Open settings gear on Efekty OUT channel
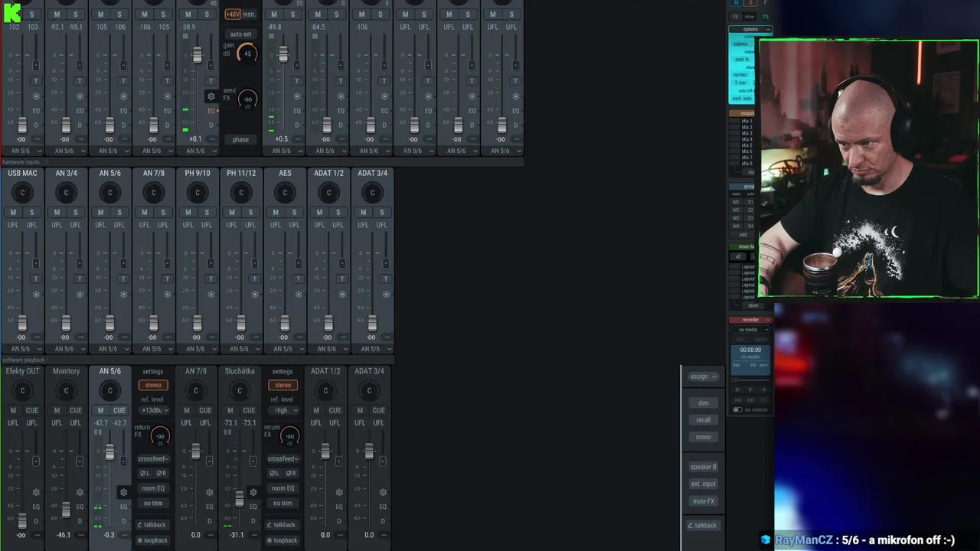This screenshot has height=551, width=980. (36, 492)
